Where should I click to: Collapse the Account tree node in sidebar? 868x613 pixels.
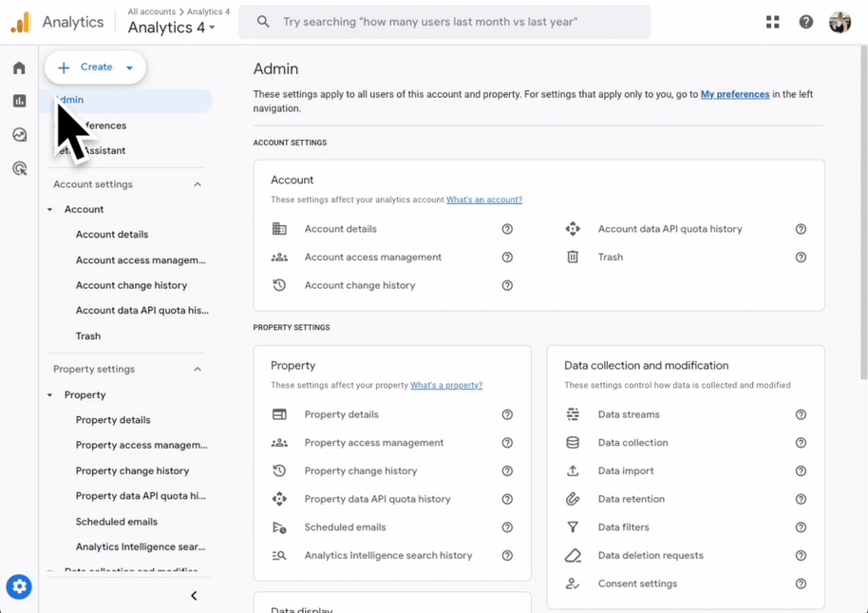click(x=50, y=210)
